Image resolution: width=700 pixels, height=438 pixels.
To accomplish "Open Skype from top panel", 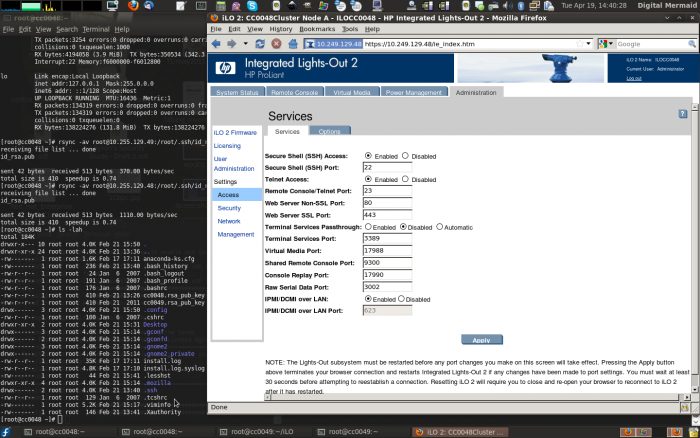I will click(252, 5).
